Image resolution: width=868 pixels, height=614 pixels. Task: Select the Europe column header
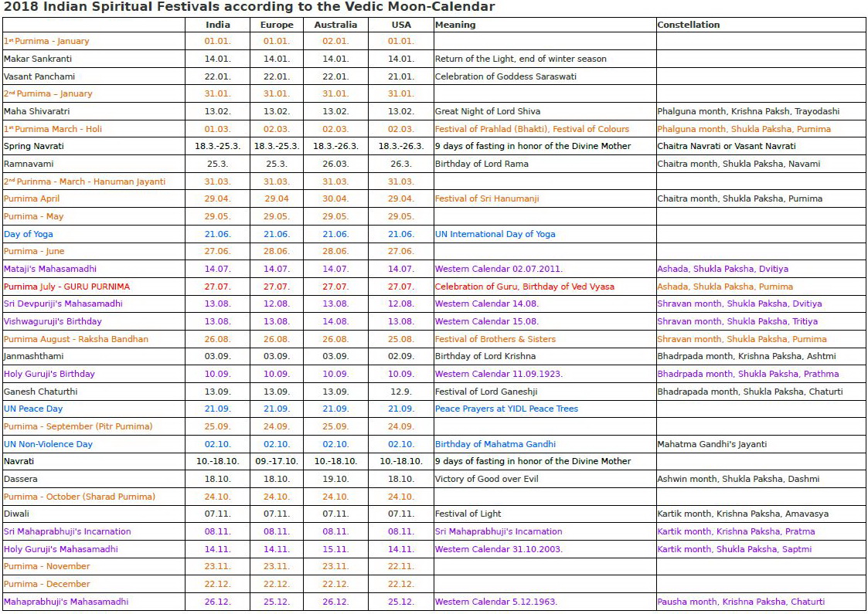pos(277,25)
